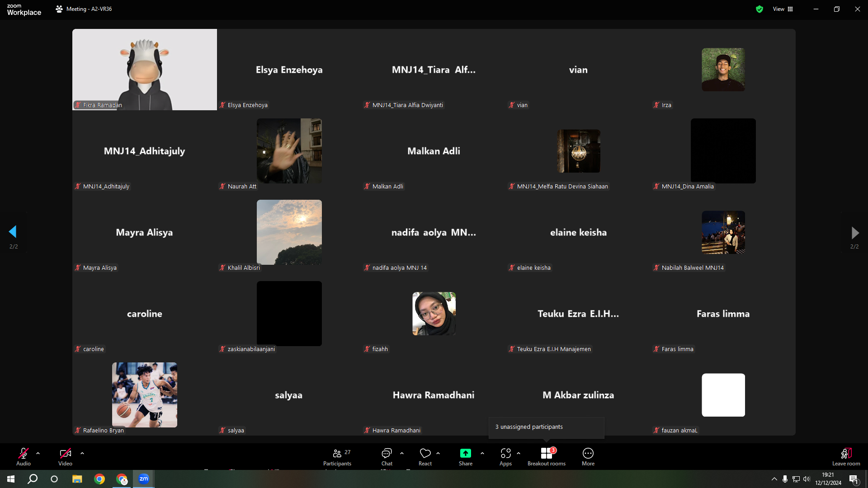Click Leave room button
The height and width of the screenshot is (488, 868).
click(846, 456)
